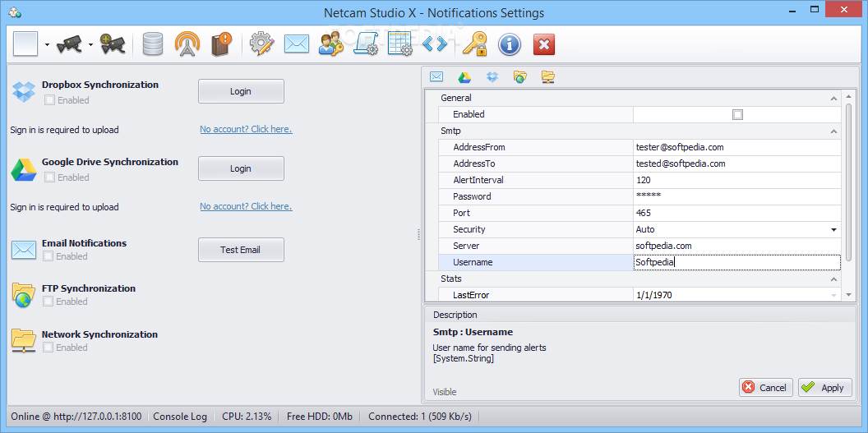Click the Dropbox logo icon

(x=24, y=92)
